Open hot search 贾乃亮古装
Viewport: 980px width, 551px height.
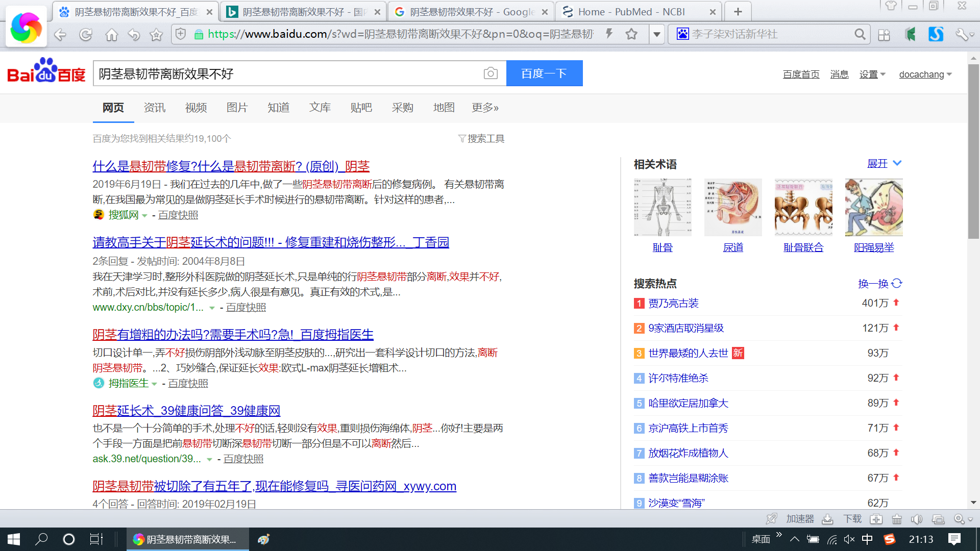point(673,304)
